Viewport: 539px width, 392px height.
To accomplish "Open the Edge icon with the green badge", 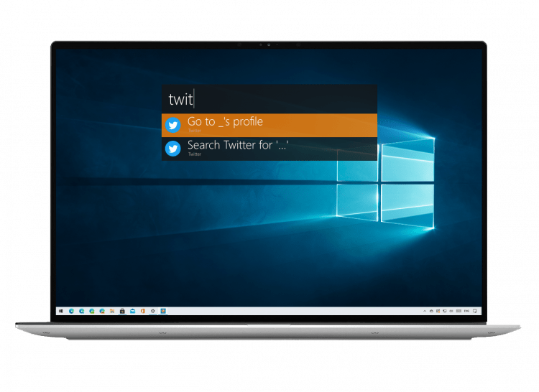I will pyautogui.click(x=92, y=311).
